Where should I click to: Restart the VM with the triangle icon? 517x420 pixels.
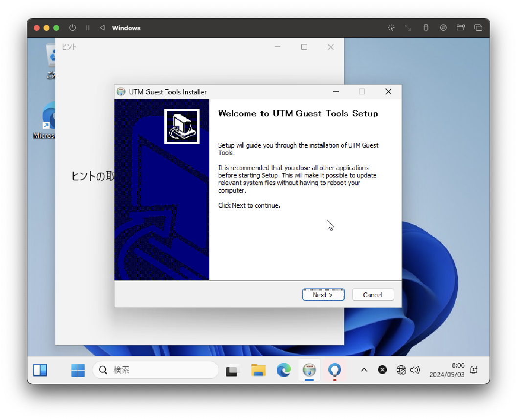102,28
